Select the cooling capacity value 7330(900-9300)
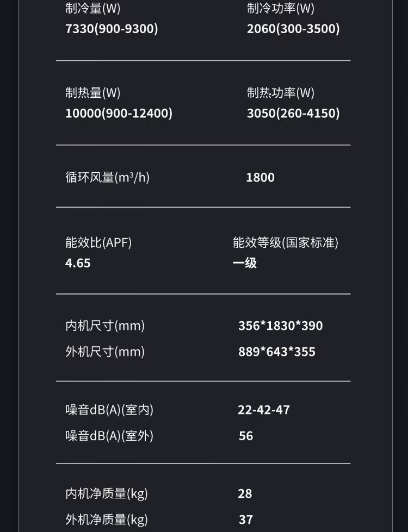408x532 pixels. coord(112,29)
